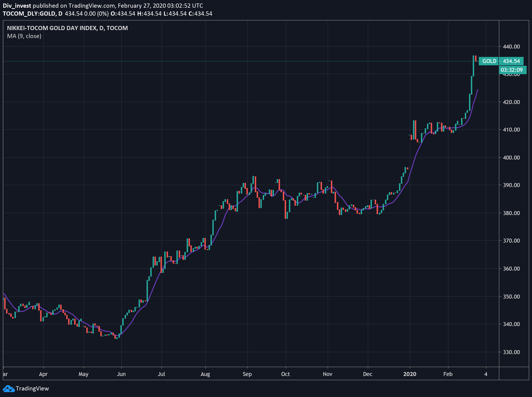Click the Jun label on time axis
This screenshot has width=532, height=397.
[x=121, y=374]
